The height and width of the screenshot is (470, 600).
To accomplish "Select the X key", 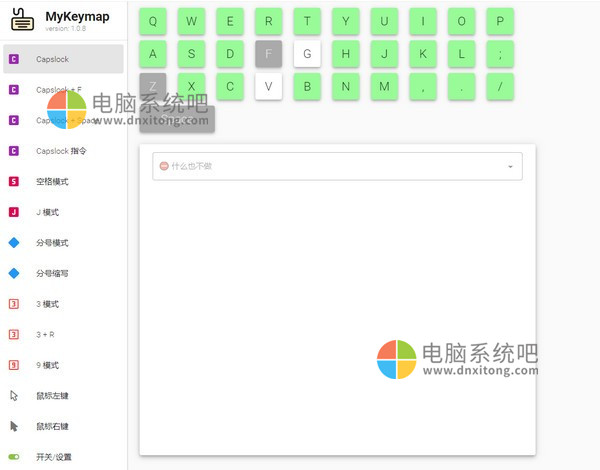I will pos(191,86).
